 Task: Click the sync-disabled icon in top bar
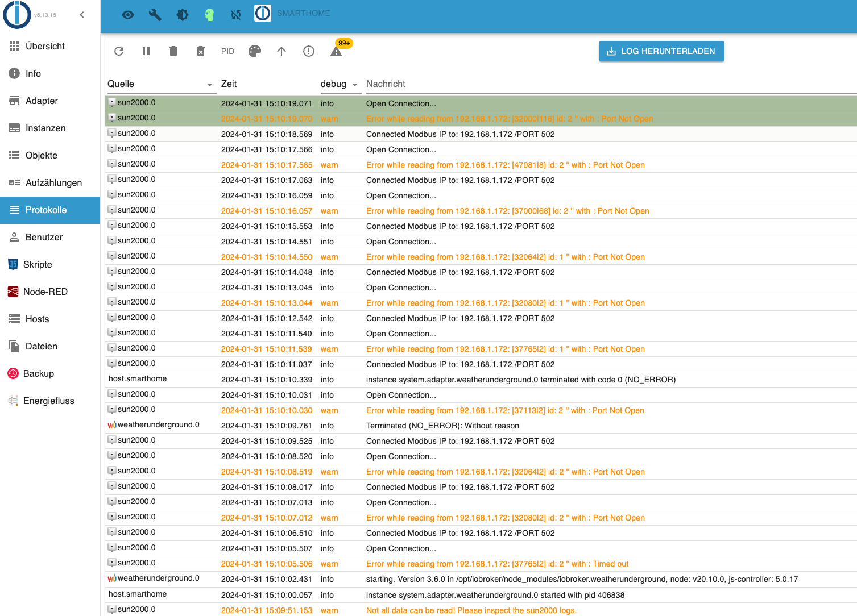click(x=236, y=15)
